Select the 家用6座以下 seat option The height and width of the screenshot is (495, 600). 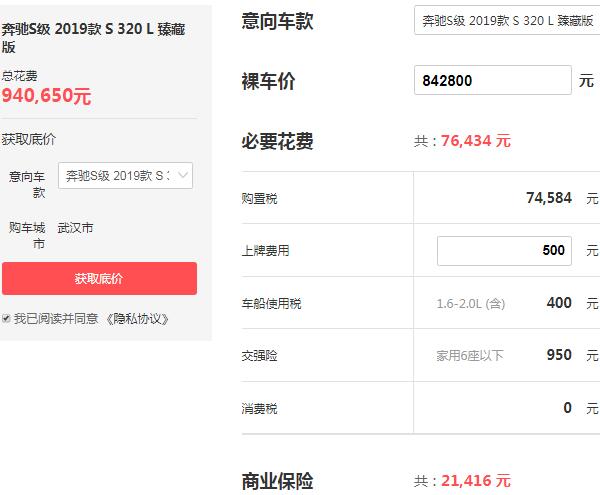pyautogui.click(x=470, y=355)
